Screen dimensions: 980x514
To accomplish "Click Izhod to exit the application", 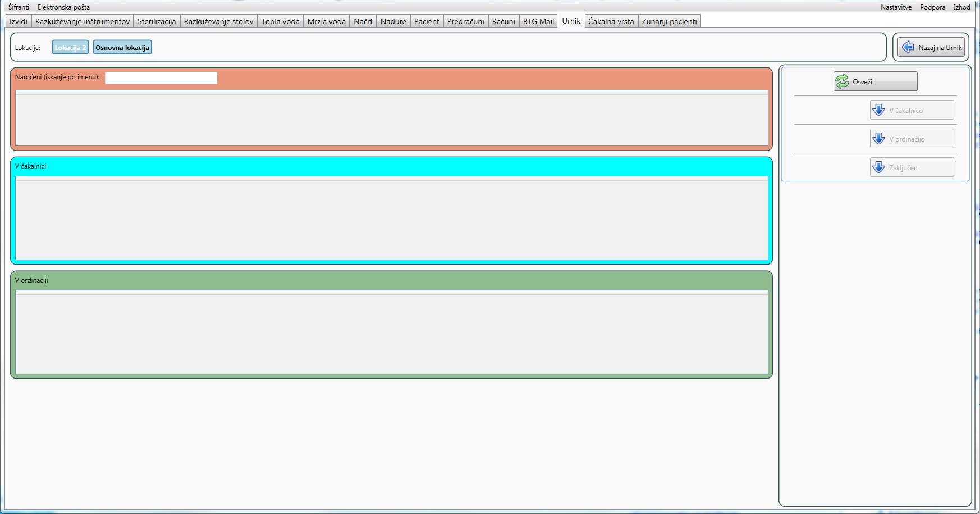I will point(961,7).
